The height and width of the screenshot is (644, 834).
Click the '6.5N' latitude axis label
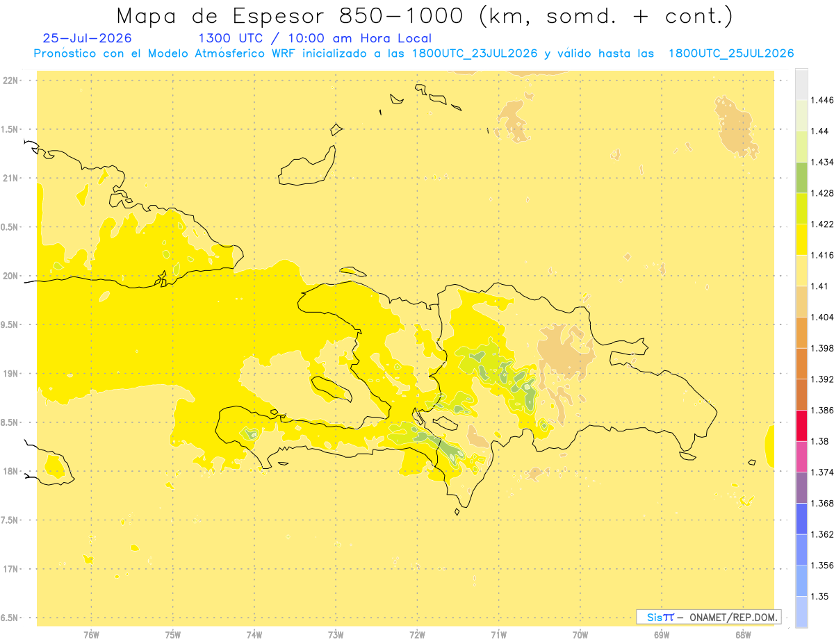(10, 618)
